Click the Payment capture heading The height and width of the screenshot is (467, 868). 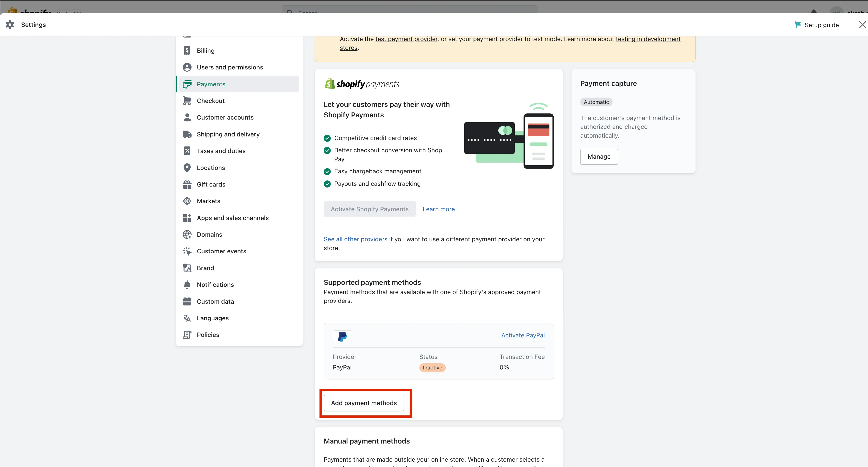click(x=608, y=84)
